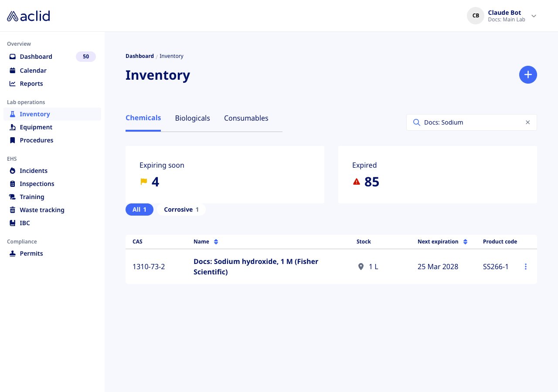
Task: Click the Inventory breadcrumb text
Action: coord(171,56)
